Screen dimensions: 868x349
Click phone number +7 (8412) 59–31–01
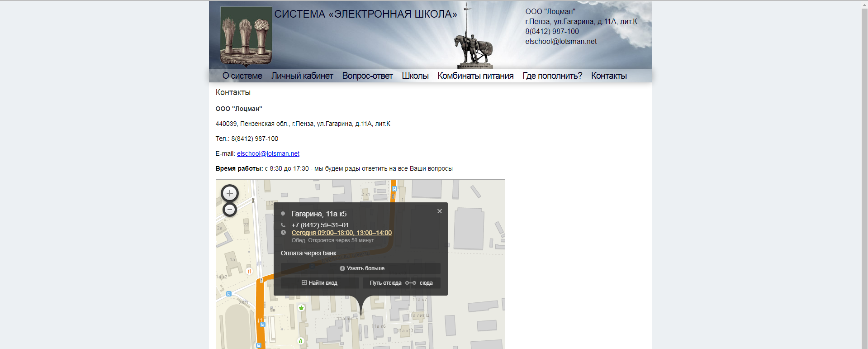click(320, 225)
